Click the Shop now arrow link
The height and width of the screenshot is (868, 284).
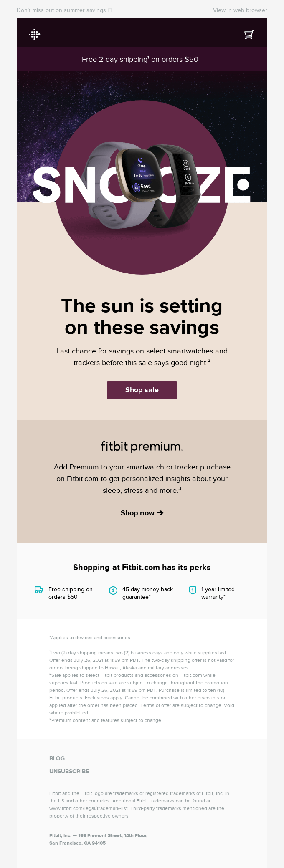point(142,513)
